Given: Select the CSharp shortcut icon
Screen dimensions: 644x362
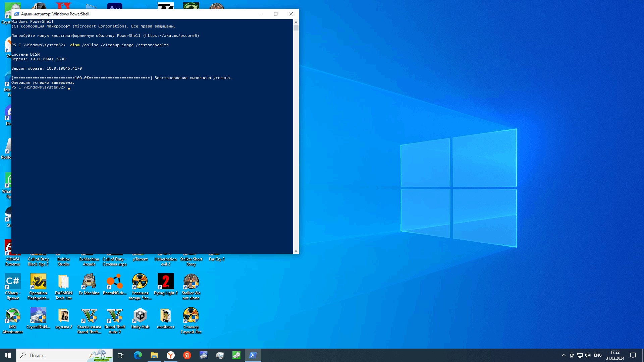Looking at the screenshot, I should [13, 287].
